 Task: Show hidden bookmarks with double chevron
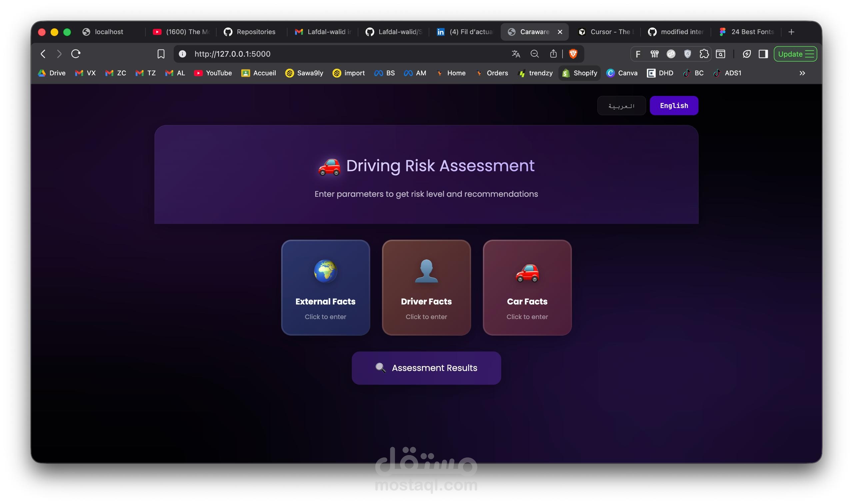[x=802, y=73]
